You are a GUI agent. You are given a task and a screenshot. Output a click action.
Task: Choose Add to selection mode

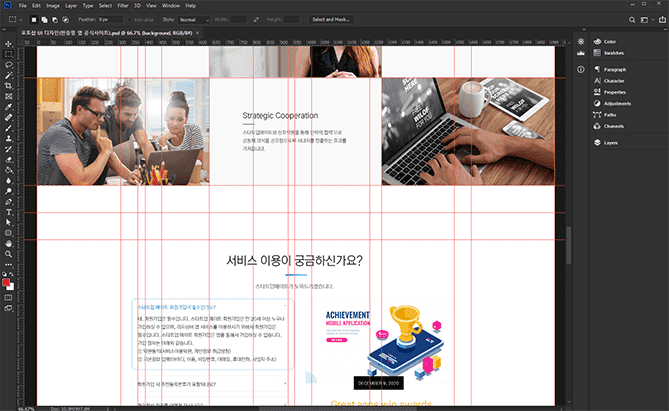click(x=44, y=20)
